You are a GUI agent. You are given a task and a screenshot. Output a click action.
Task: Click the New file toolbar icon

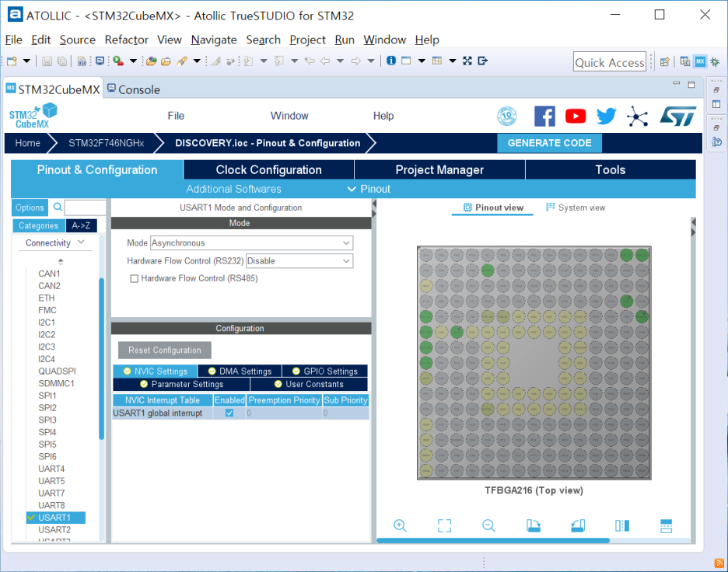12,61
